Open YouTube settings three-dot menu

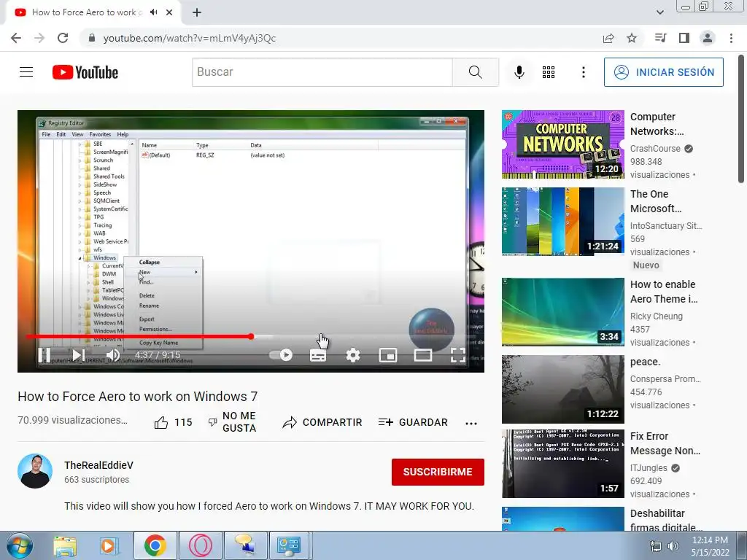click(583, 72)
